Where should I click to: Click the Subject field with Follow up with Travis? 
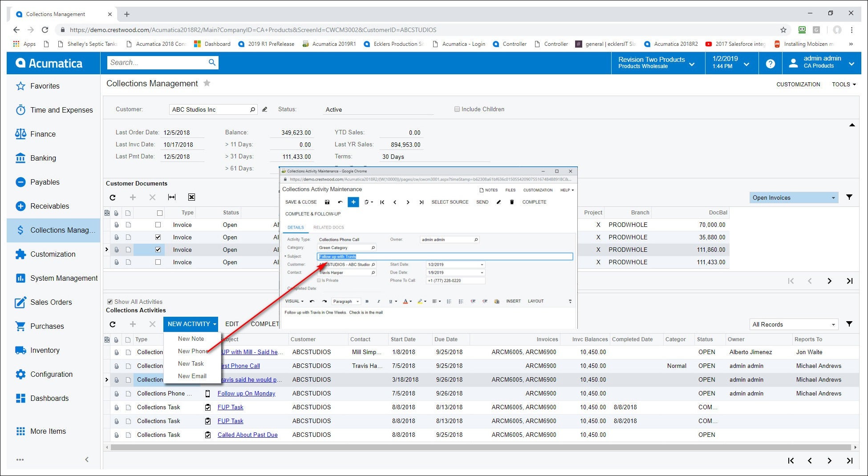445,256
